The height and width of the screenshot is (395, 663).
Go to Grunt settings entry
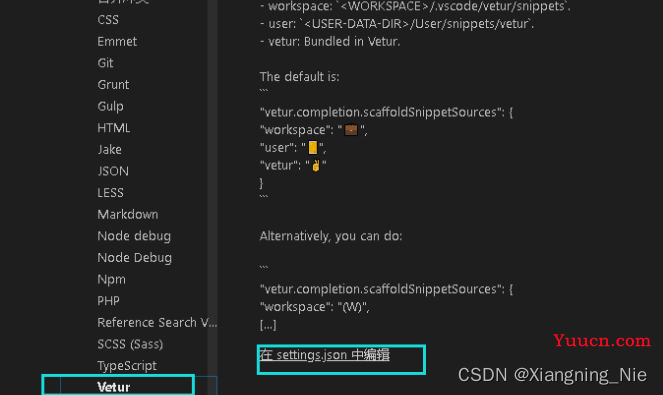point(113,85)
